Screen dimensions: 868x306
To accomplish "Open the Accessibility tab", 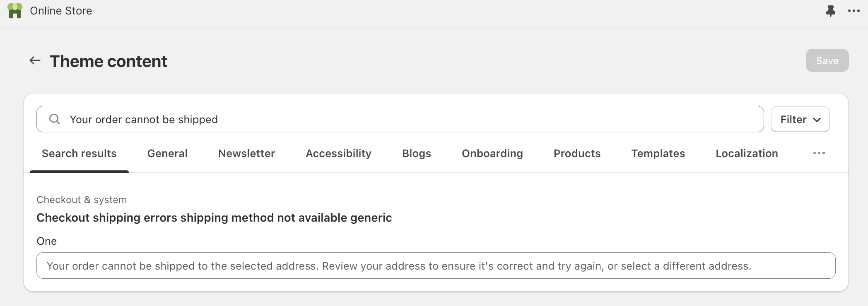I will click(x=338, y=153).
